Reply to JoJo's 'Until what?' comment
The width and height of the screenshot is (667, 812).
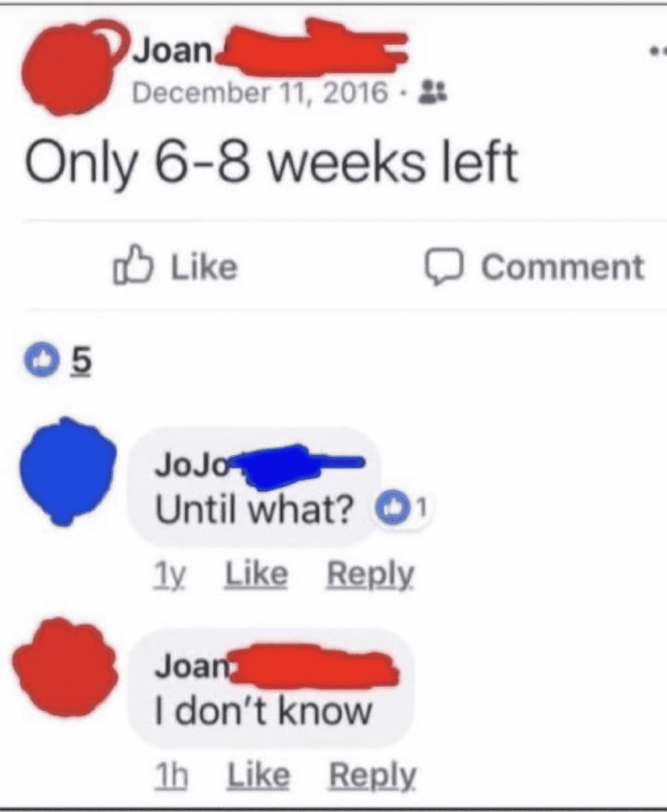[x=371, y=574]
